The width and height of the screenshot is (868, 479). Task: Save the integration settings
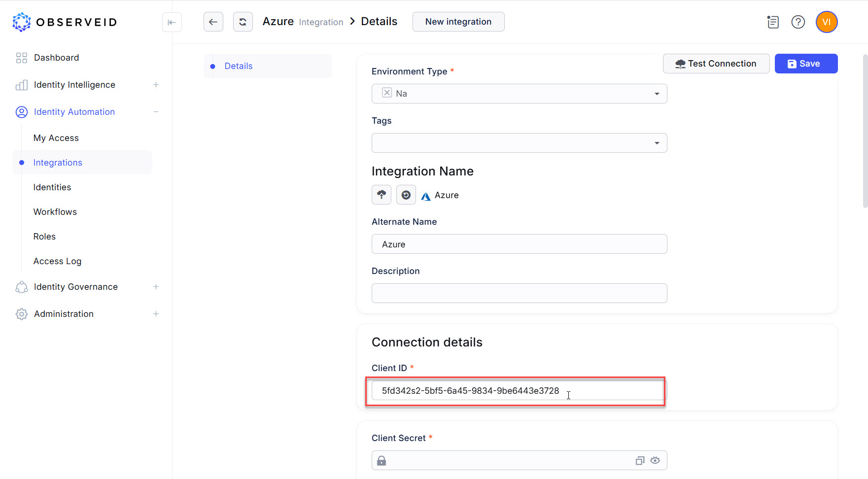point(805,64)
